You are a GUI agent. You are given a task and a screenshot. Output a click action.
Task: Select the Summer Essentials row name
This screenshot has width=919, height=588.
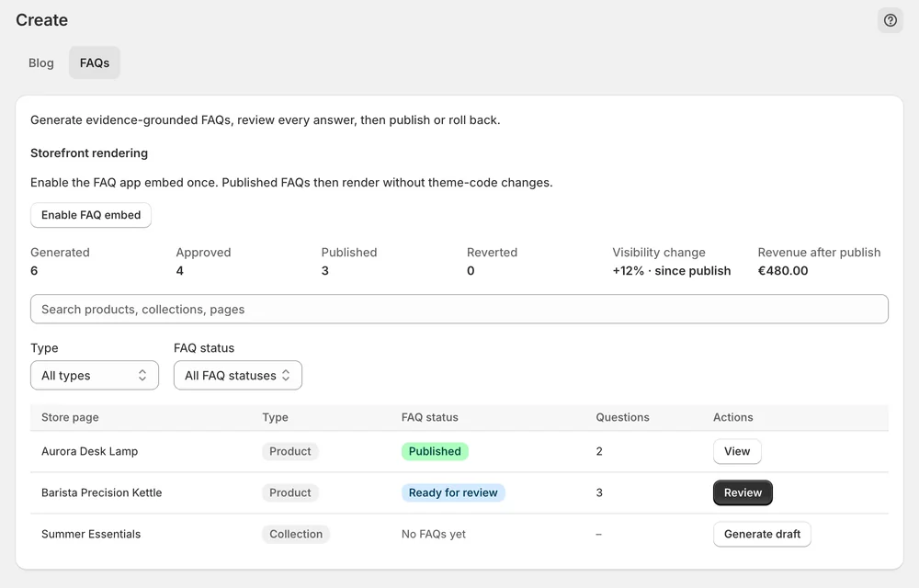coord(91,534)
